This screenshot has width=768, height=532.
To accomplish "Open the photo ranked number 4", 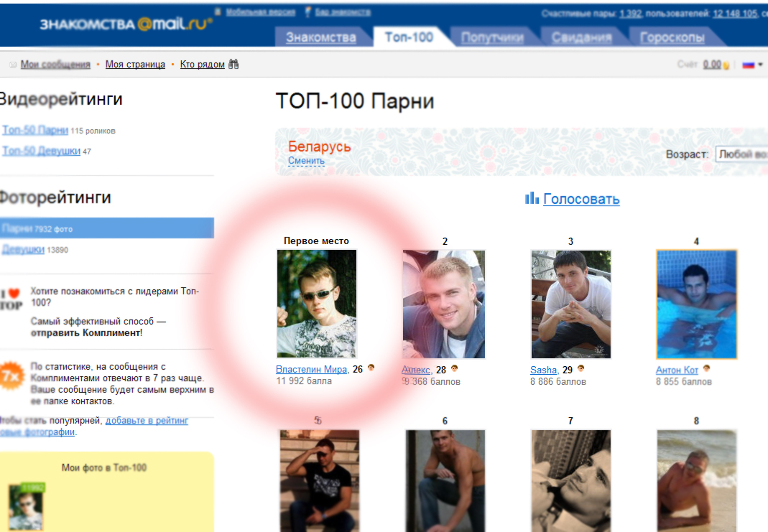I will [x=696, y=304].
